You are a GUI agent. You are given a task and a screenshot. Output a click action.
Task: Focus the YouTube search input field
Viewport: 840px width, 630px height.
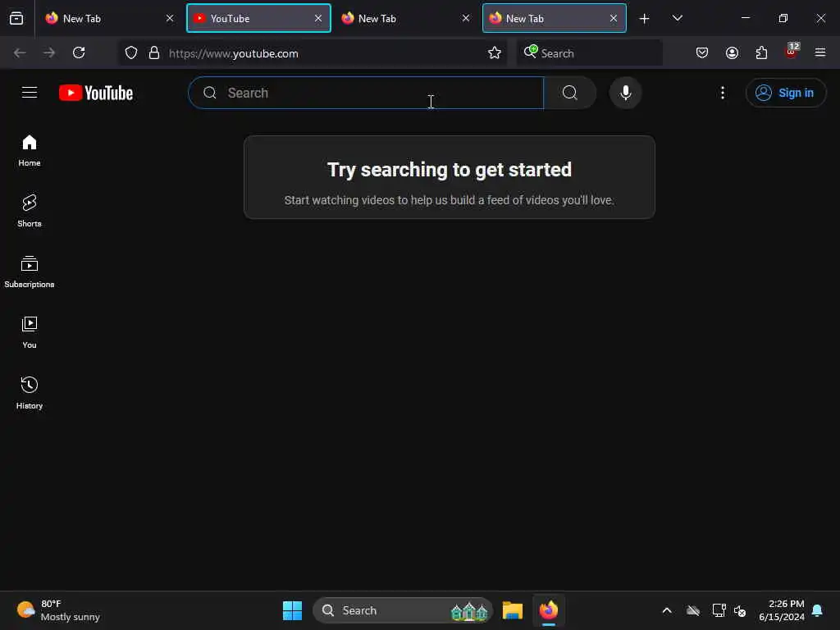coord(366,93)
